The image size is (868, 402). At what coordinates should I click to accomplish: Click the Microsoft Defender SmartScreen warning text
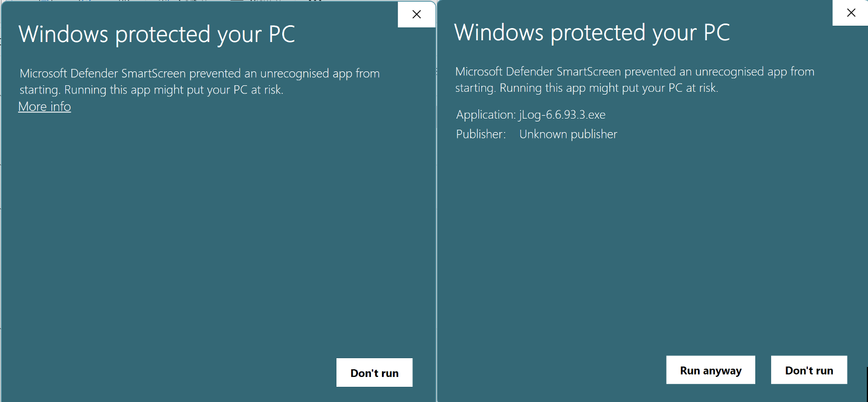199,81
